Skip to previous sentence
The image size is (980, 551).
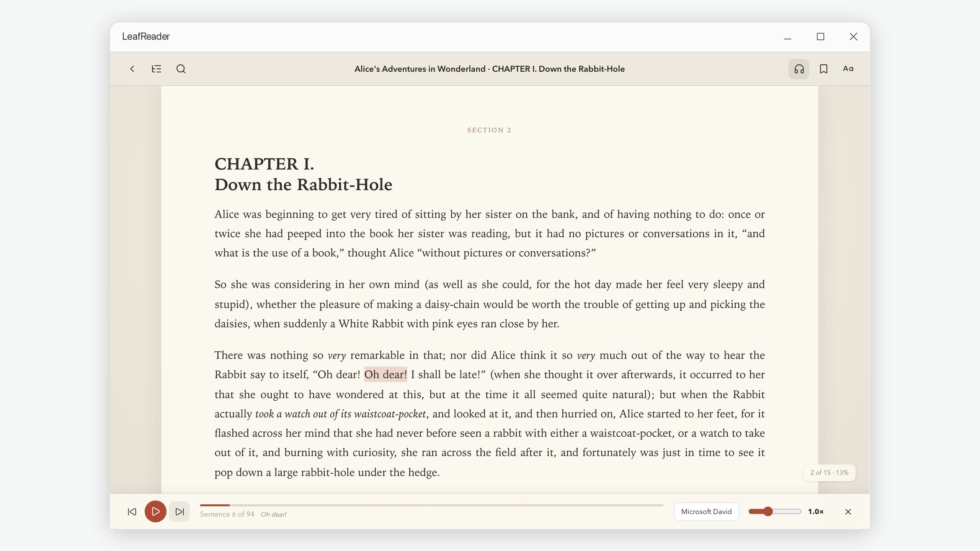pyautogui.click(x=132, y=512)
